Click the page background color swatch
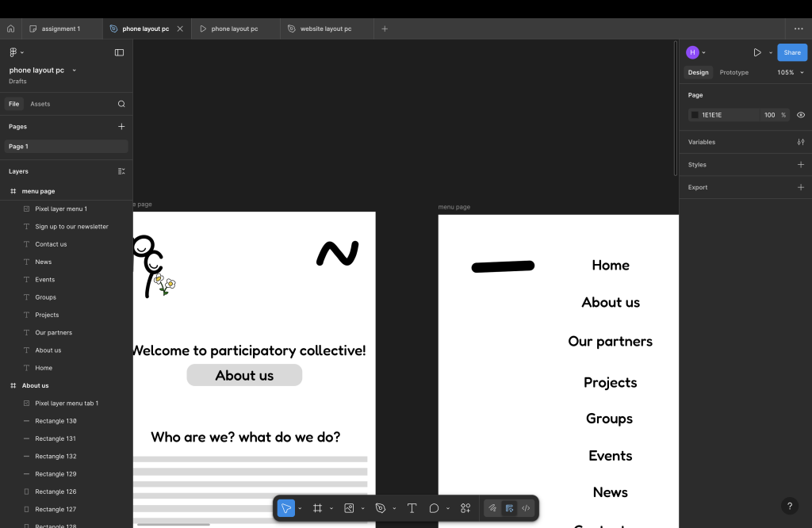Screen dimensions: 812x528 point(695,115)
